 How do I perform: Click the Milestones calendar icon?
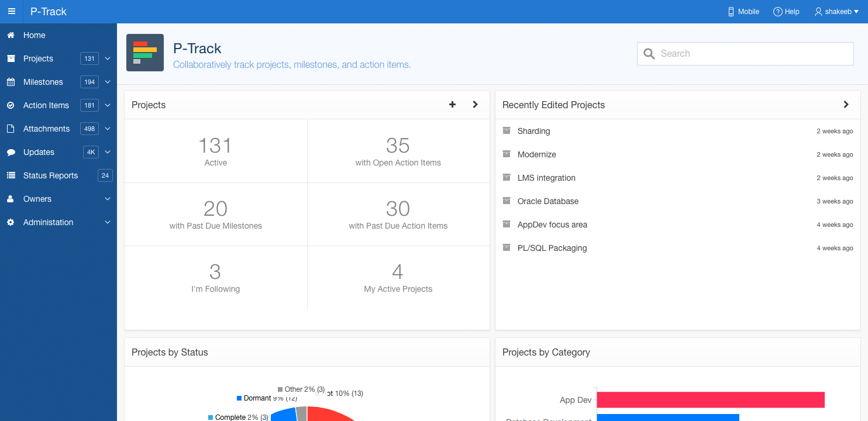(11, 82)
